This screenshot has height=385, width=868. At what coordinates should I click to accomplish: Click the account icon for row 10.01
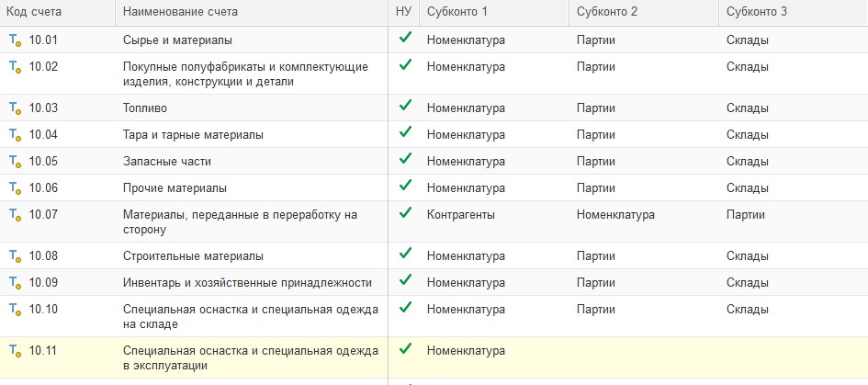15,40
